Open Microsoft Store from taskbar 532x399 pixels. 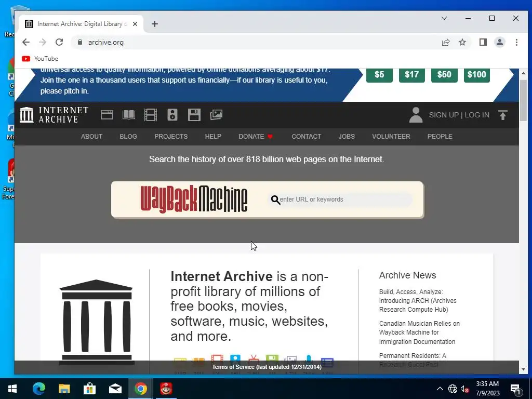point(89,389)
